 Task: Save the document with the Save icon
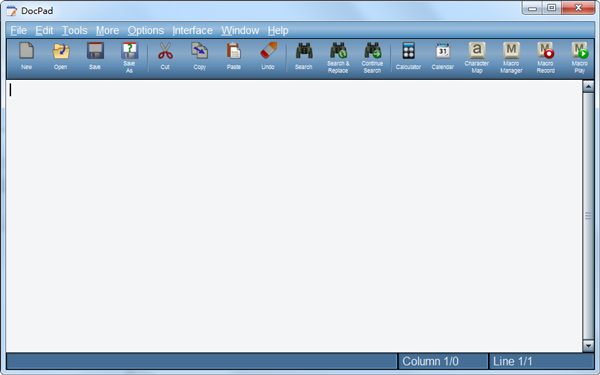click(95, 56)
